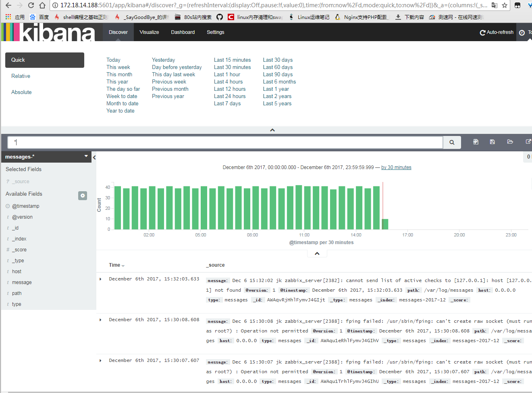Viewport: 532px width, 393px height.
Task: Select _score available field
Action: pyautogui.click(x=19, y=250)
